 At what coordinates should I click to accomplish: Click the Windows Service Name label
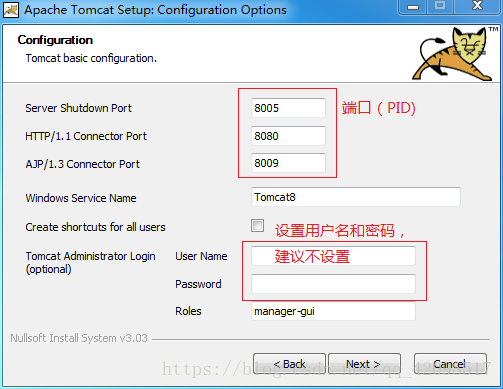click(x=81, y=198)
